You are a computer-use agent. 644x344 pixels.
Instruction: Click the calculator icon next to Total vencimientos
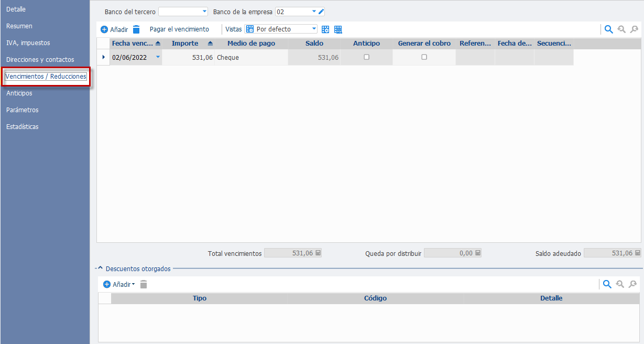(x=318, y=253)
